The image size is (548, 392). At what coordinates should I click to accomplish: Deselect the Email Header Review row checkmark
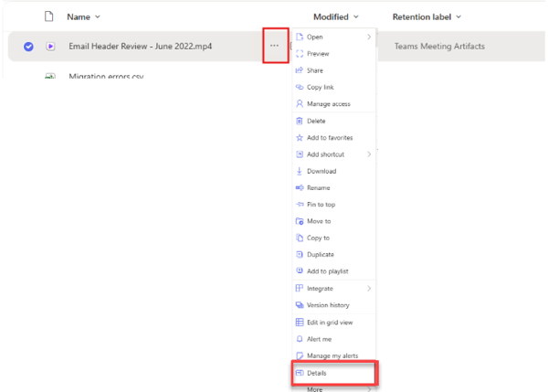tap(28, 47)
